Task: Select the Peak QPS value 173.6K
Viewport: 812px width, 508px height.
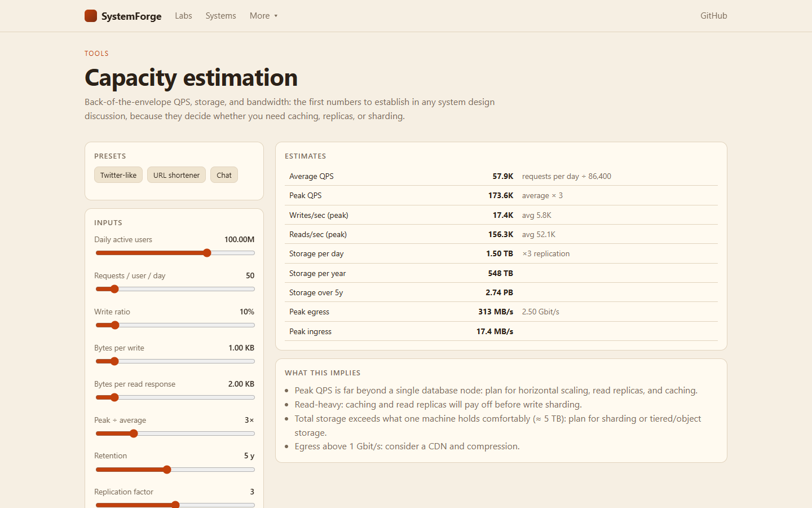Action: click(x=500, y=195)
